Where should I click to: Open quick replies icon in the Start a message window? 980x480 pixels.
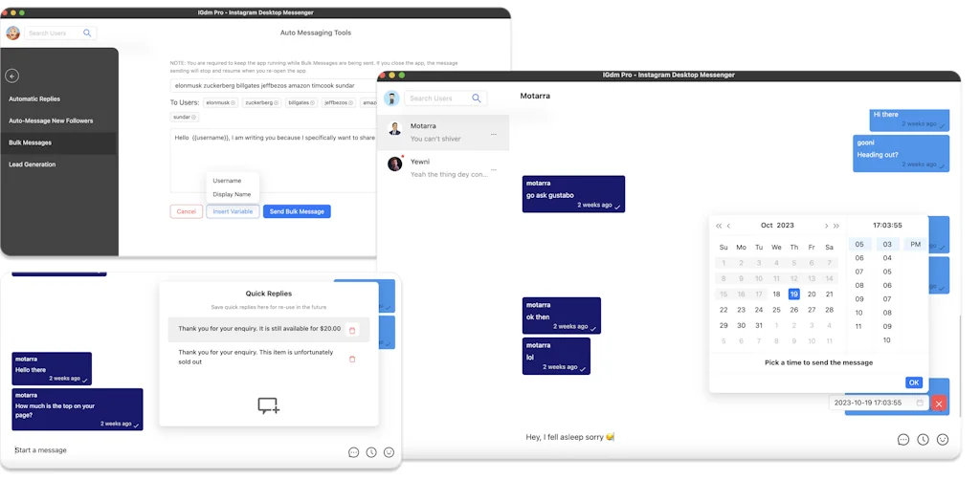[354, 452]
